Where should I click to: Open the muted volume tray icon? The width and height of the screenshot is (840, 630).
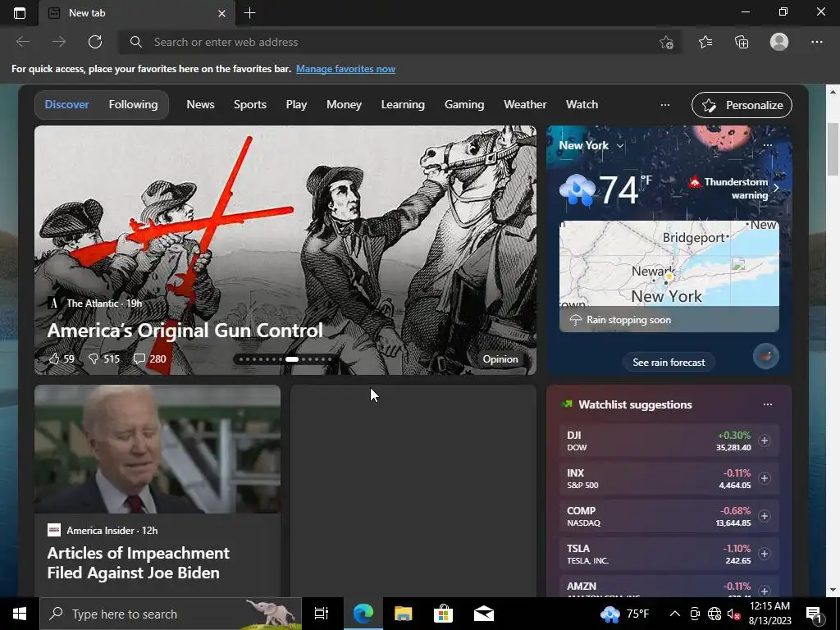click(734, 614)
